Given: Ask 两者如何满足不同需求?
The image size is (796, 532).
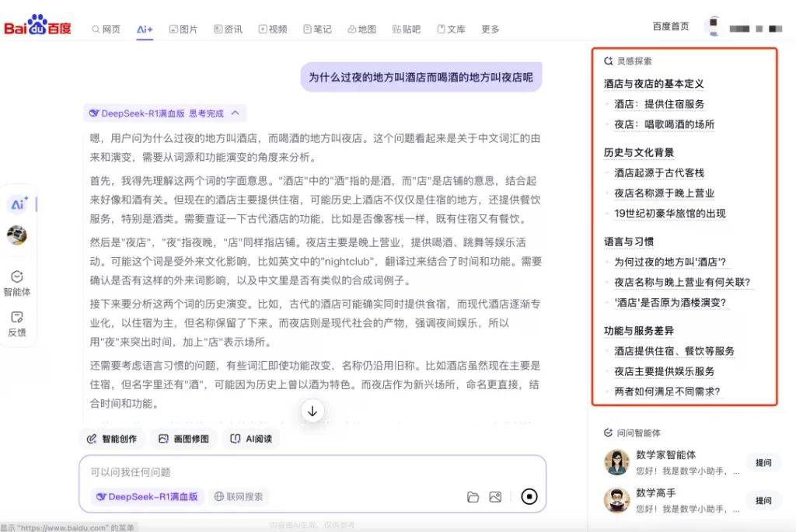Looking at the screenshot, I should 667,391.
